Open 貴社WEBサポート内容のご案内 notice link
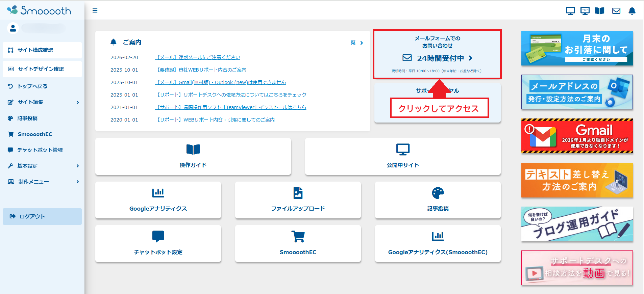This screenshot has height=294, width=644. point(200,70)
